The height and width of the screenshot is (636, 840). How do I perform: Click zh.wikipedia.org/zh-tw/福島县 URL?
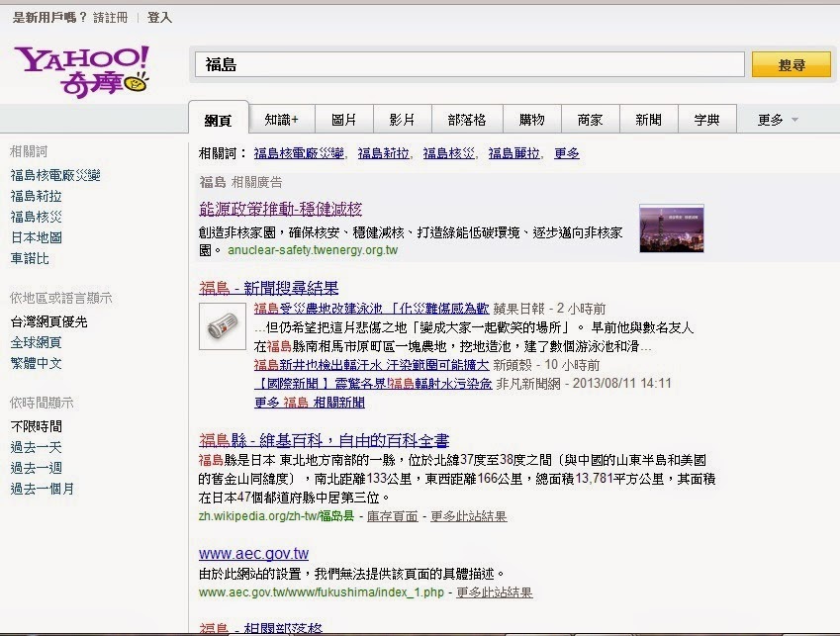pos(276,516)
